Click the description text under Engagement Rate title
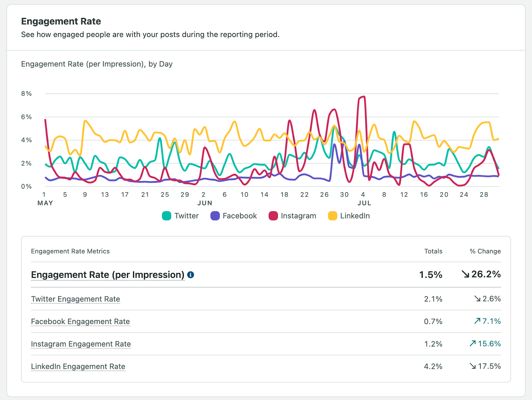Image resolution: width=532 pixels, height=400 pixels. click(150, 35)
